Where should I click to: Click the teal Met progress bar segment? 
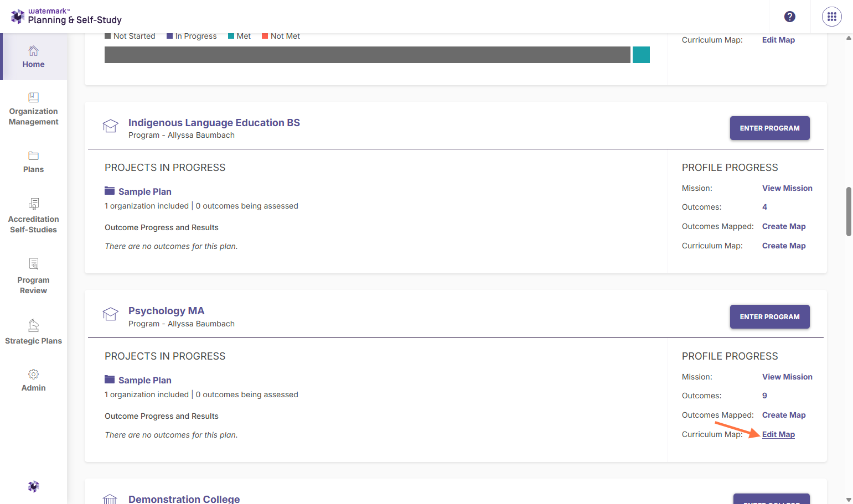pos(641,55)
